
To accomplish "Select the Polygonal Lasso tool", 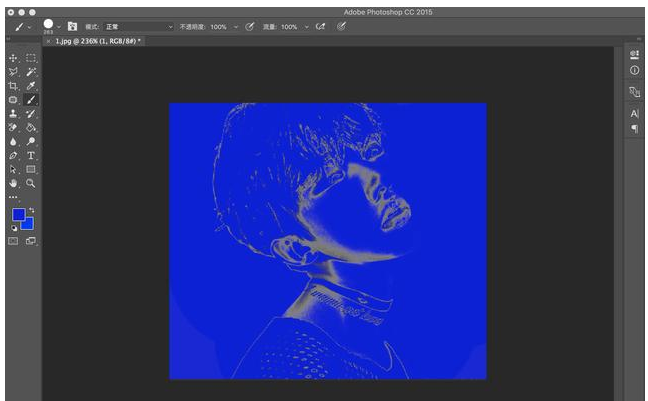I will pyautogui.click(x=13, y=72).
